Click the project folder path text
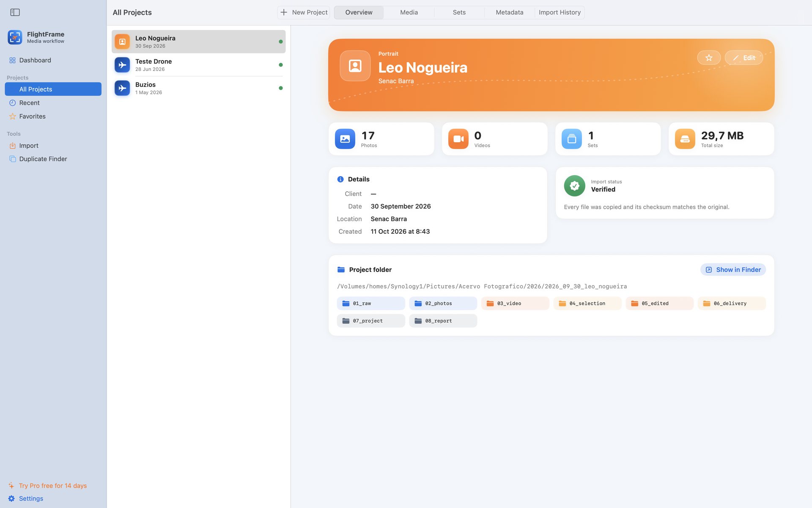 coord(482,287)
